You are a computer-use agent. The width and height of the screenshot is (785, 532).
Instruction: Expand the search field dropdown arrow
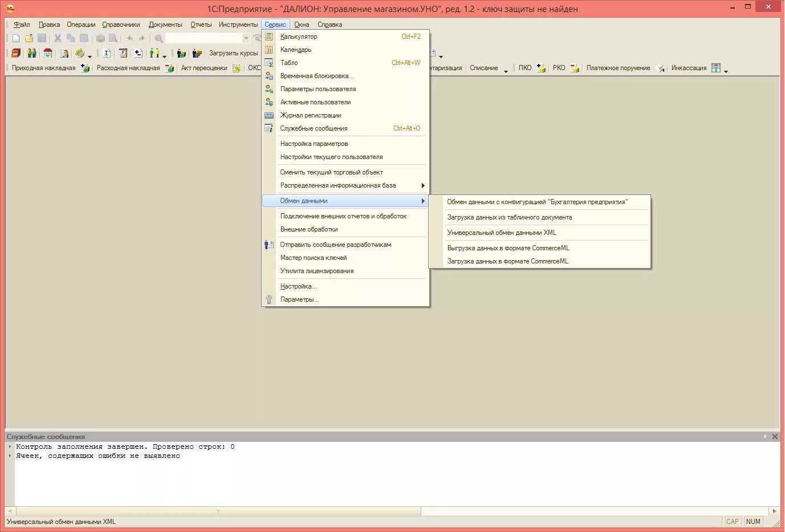246,38
